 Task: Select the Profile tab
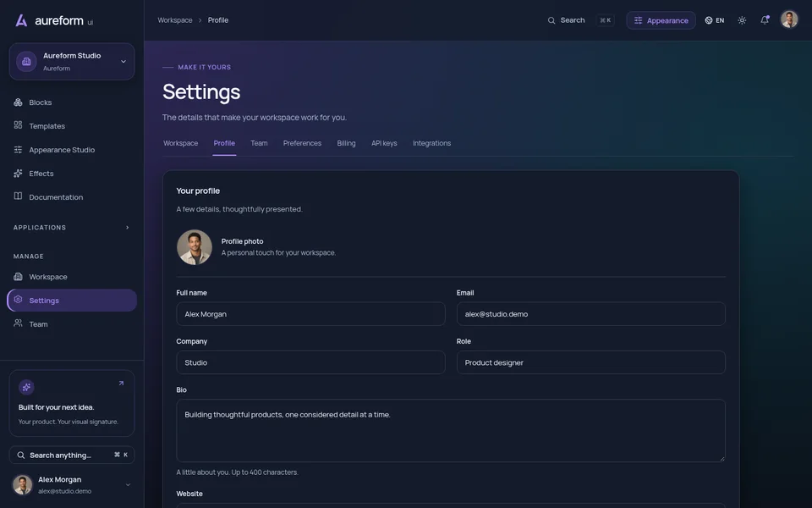coord(224,143)
